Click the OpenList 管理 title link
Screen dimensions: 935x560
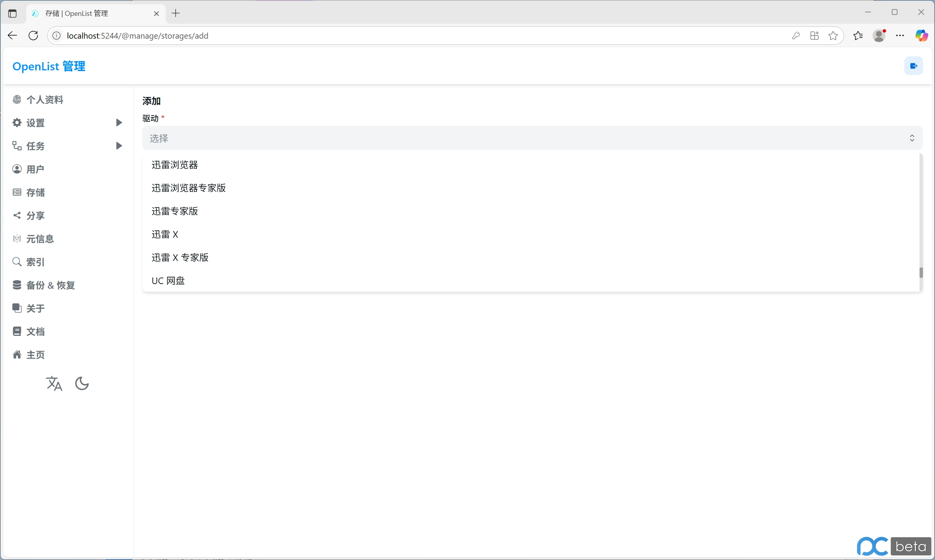tap(49, 66)
